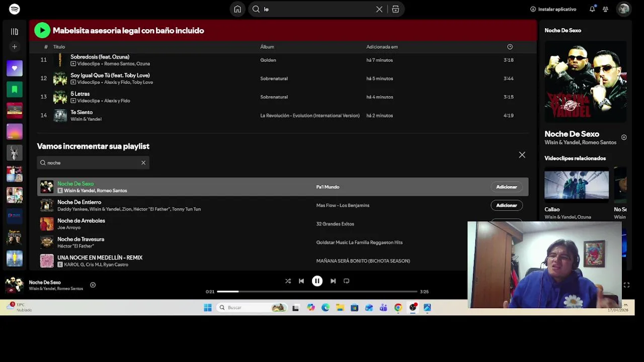The height and width of the screenshot is (362, 644).
Task: Seek on the song progress bar
Action: pos(317,292)
